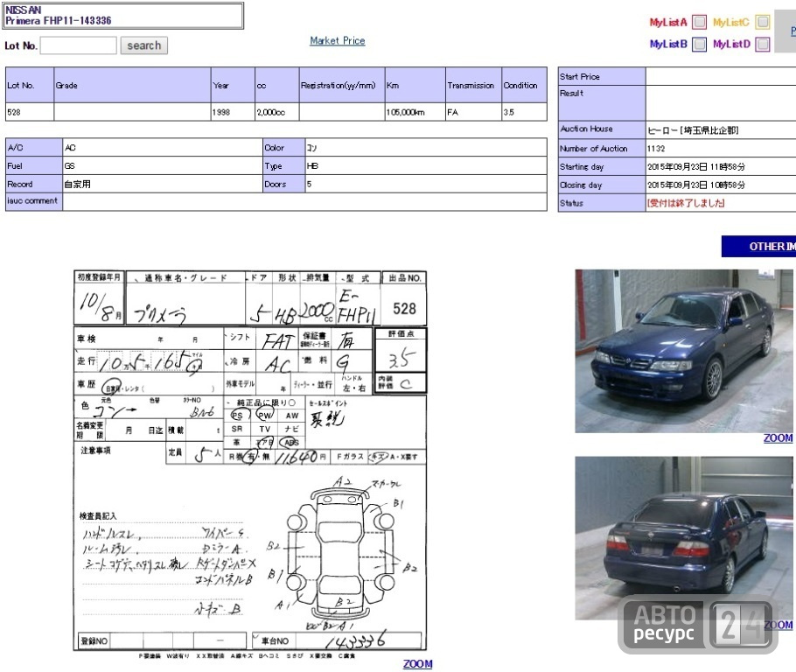The image size is (796, 672).
Task: Check the MyListD checkbox
Action: pos(763,45)
